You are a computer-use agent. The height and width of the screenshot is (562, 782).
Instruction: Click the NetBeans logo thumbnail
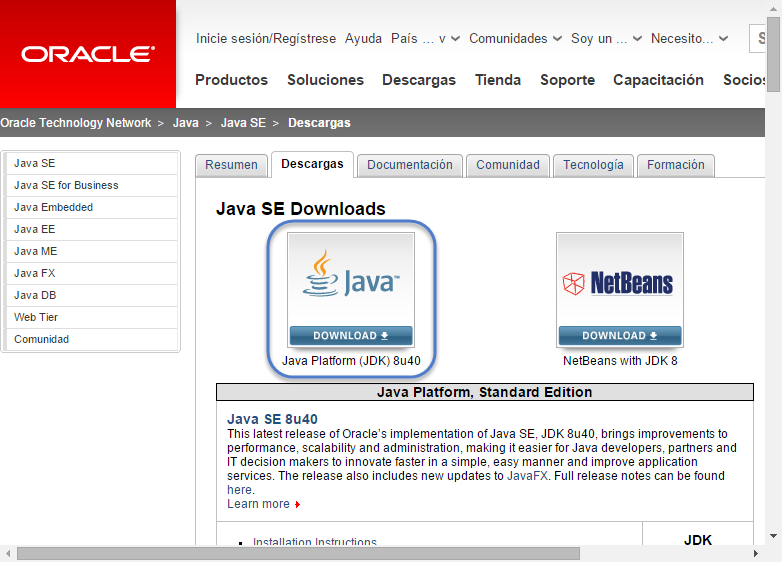coord(620,280)
